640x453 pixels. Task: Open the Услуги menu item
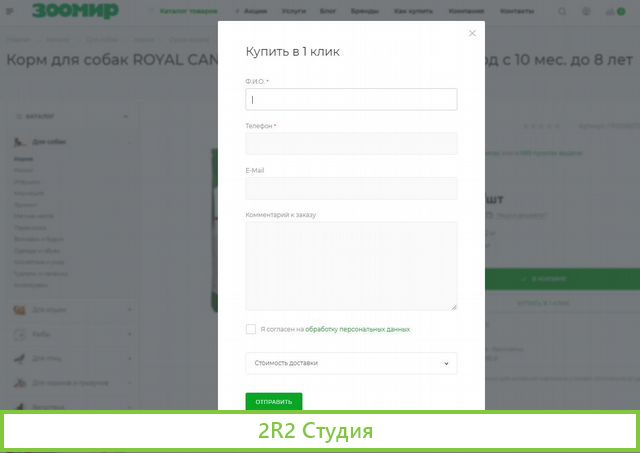tap(293, 11)
